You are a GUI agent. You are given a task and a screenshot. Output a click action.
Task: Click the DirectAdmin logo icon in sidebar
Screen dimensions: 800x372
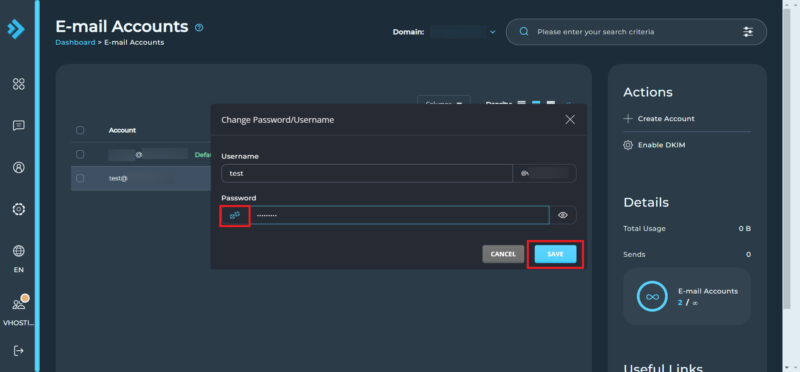(x=16, y=30)
